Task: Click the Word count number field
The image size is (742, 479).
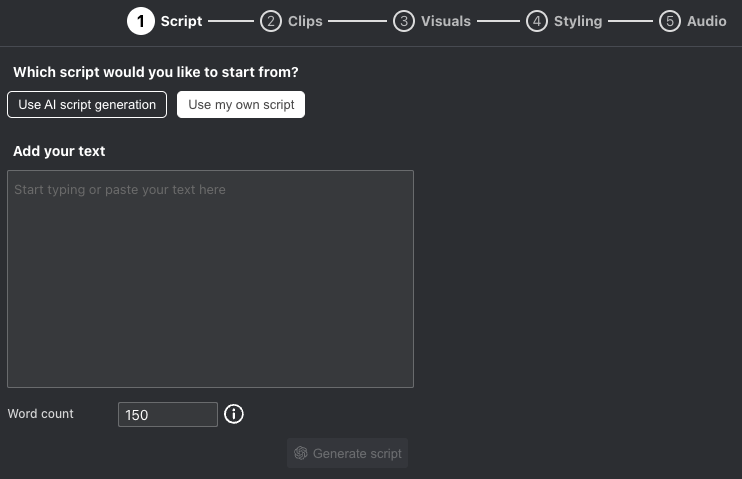Action: [x=168, y=415]
